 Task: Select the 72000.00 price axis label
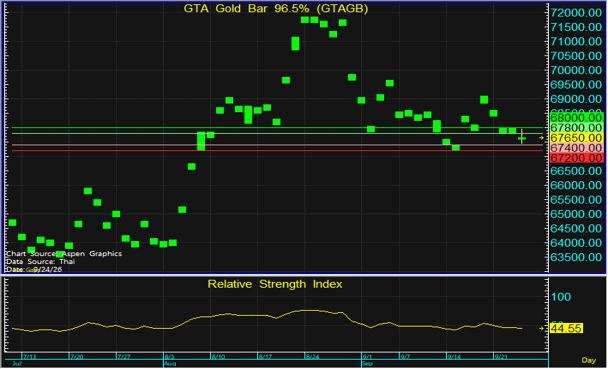coord(576,13)
